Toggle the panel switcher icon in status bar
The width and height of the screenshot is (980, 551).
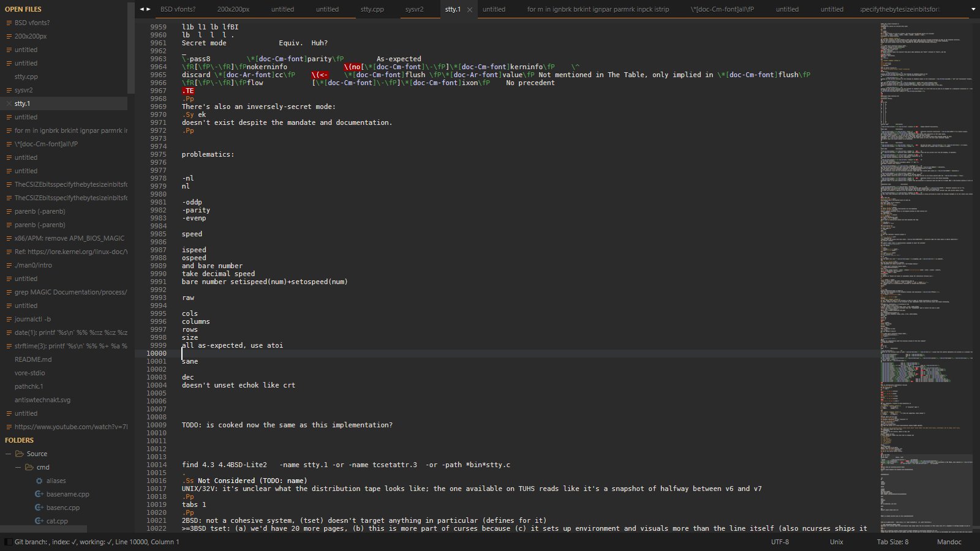[8, 542]
